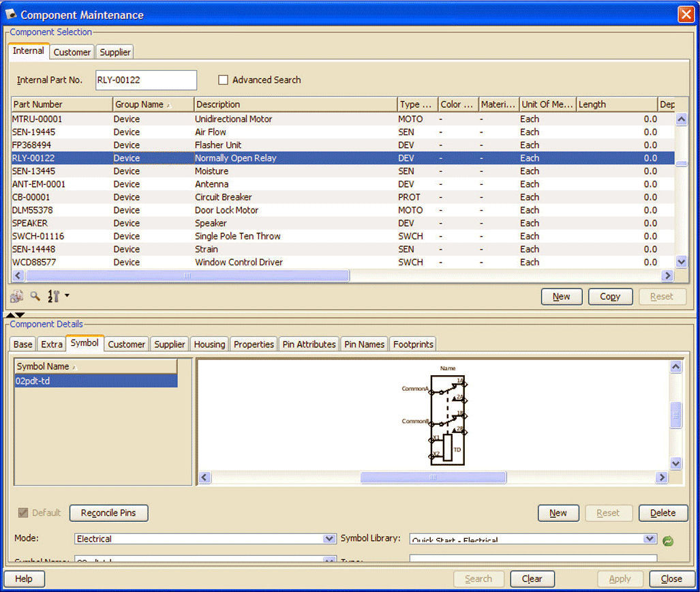The image size is (700, 592).
Task: Select the SEN-19445 Air Flow row
Action: [343, 132]
